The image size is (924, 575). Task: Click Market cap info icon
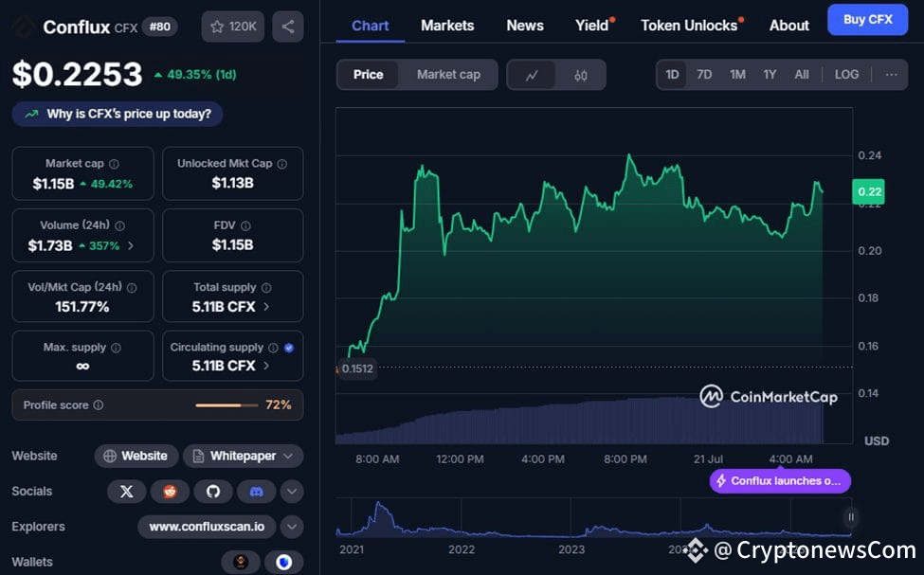[114, 164]
